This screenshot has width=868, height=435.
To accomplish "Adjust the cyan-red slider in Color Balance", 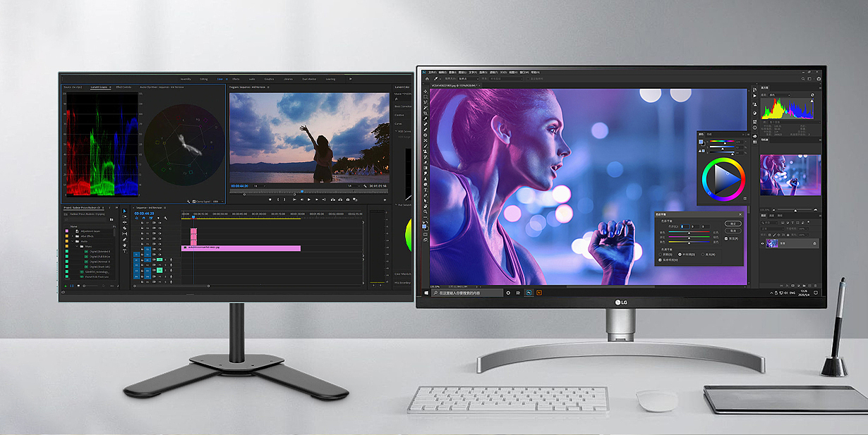I will click(689, 232).
